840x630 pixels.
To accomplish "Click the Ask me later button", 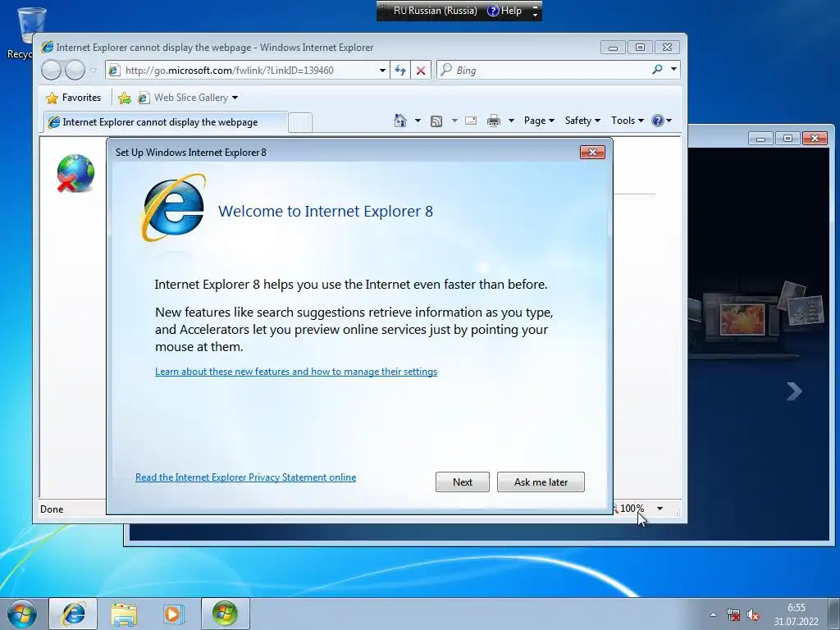I will [x=541, y=482].
